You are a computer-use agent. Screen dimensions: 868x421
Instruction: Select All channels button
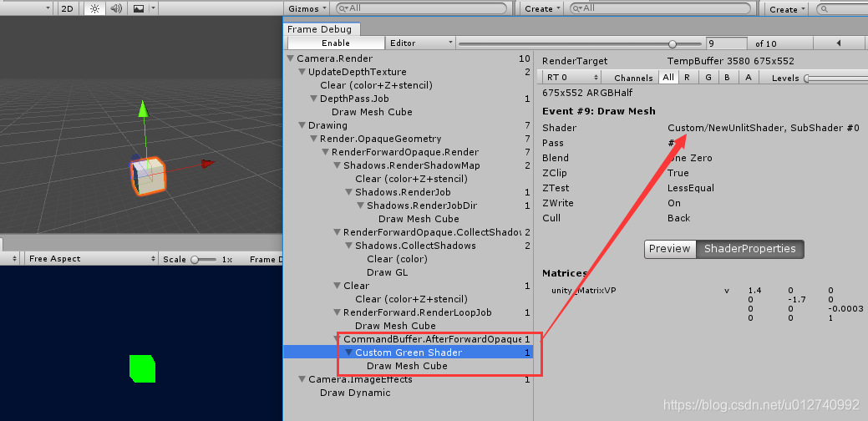[668, 78]
